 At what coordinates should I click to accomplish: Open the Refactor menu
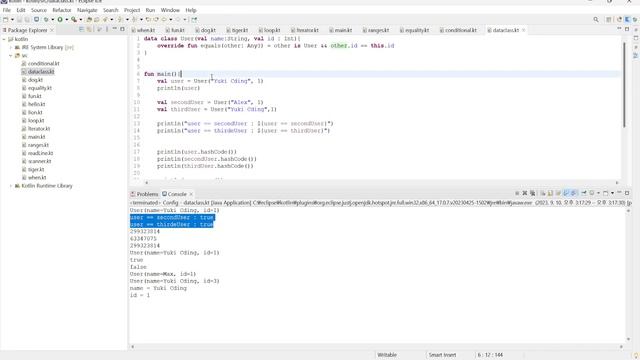coord(62,10)
